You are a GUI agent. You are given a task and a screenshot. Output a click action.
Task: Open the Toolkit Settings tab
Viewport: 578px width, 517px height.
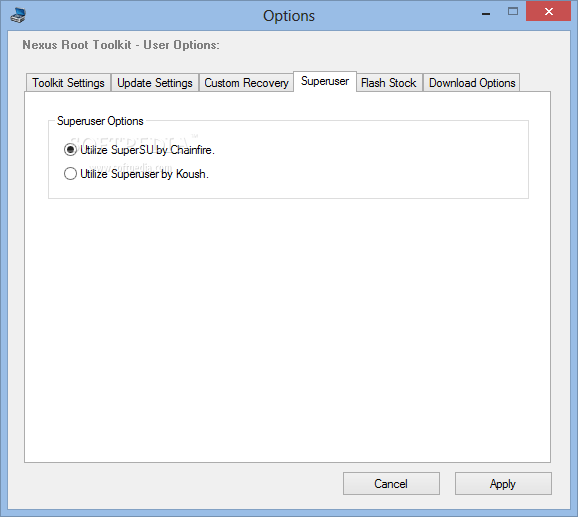click(x=68, y=83)
